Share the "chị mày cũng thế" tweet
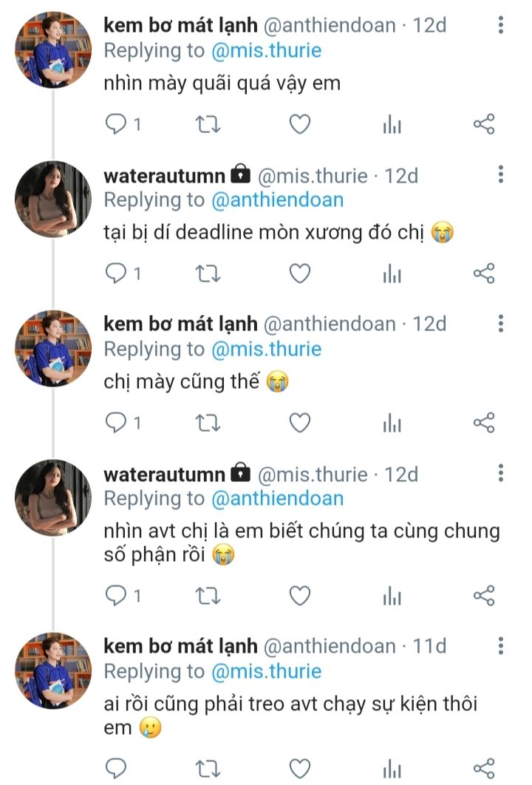Image resolution: width=532 pixels, height=785 pixels. 484,423
